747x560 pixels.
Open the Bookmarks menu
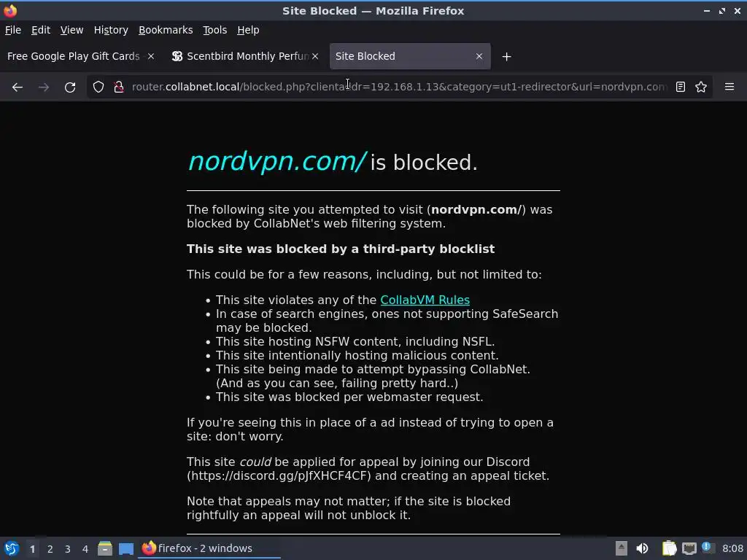tap(166, 30)
